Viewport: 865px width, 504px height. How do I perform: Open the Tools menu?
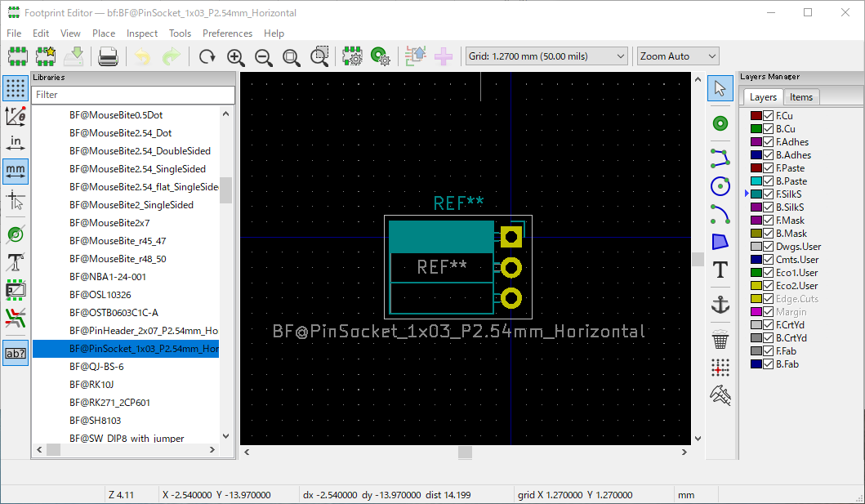point(180,33)
